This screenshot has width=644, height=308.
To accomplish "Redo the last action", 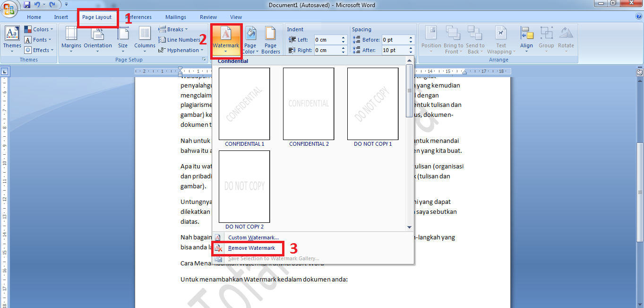I will (52, 5).
